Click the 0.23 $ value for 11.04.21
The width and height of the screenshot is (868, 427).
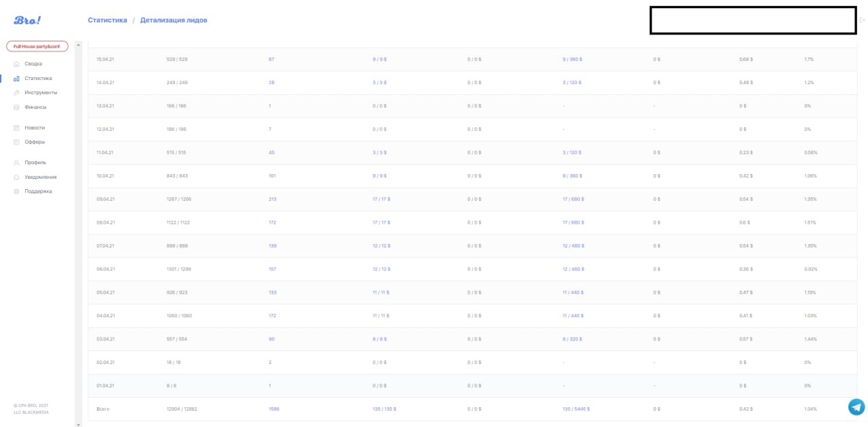pos(746,152)
